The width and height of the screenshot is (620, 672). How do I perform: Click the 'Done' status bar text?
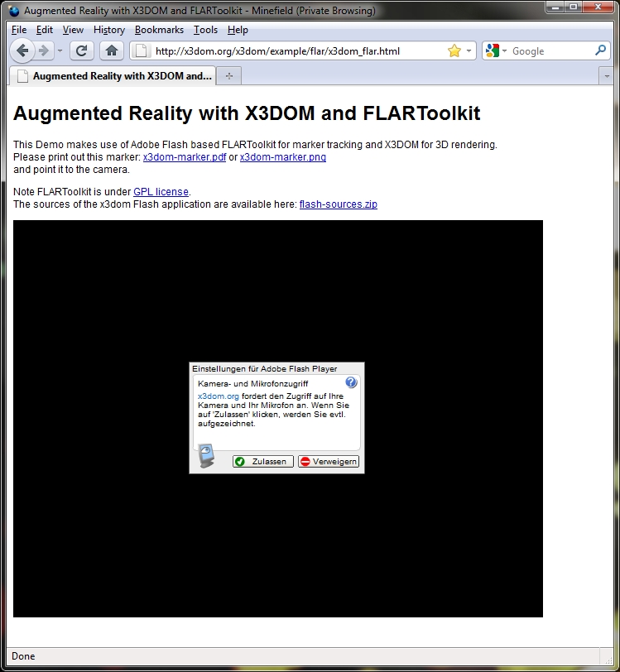tap(23, 656)
